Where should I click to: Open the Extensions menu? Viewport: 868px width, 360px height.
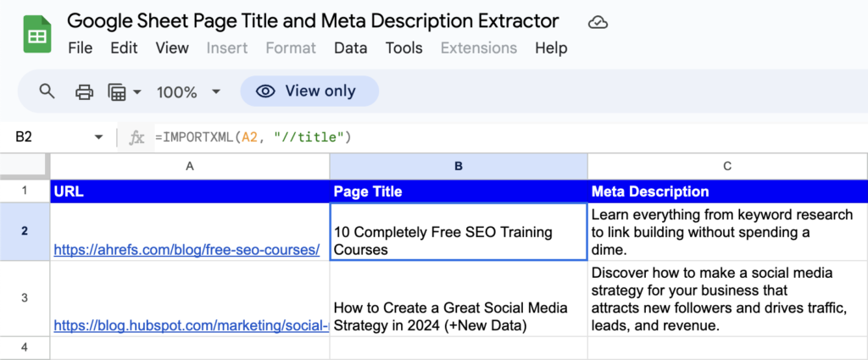click(479, 48)
